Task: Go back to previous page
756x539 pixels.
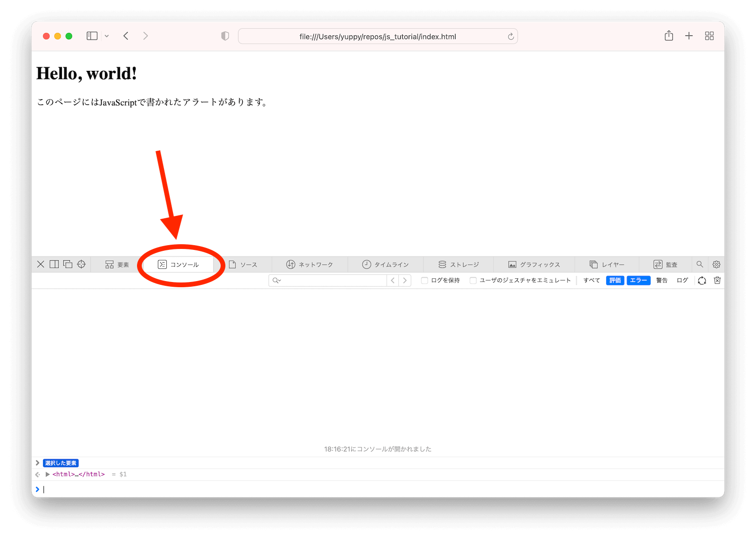Action: 126,36
